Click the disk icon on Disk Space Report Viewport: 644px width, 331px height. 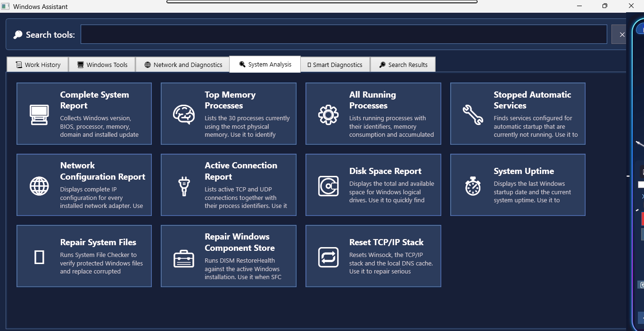coord(329,186)
